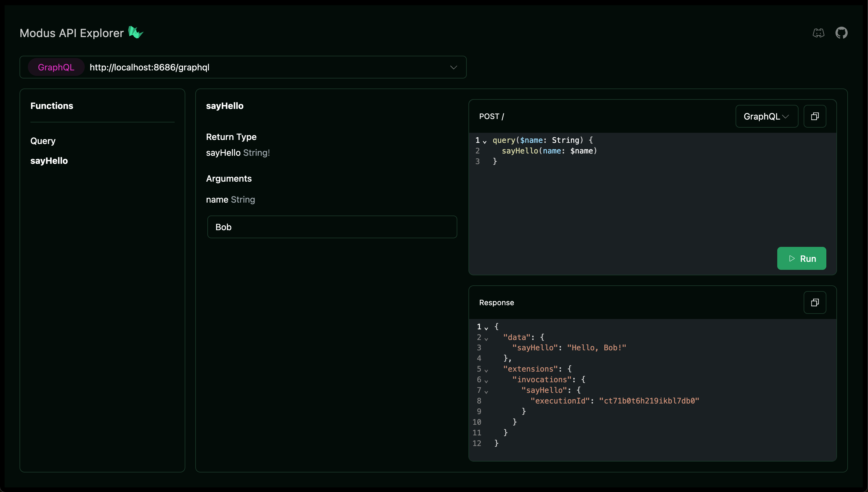868x492 pixels.
Task: Click the Query section label
Action: pos(43,141)
